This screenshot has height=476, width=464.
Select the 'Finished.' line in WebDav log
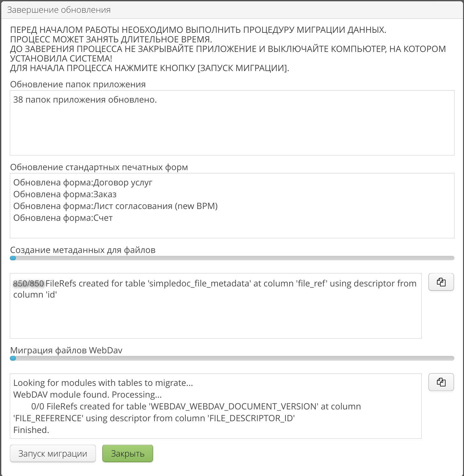[x=31, y=430]
